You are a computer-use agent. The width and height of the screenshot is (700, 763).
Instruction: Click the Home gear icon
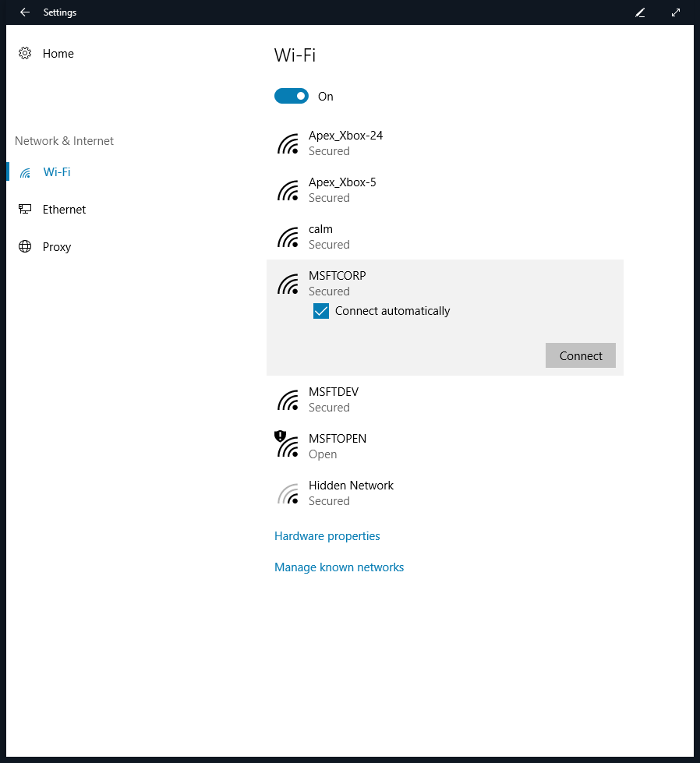25,54
